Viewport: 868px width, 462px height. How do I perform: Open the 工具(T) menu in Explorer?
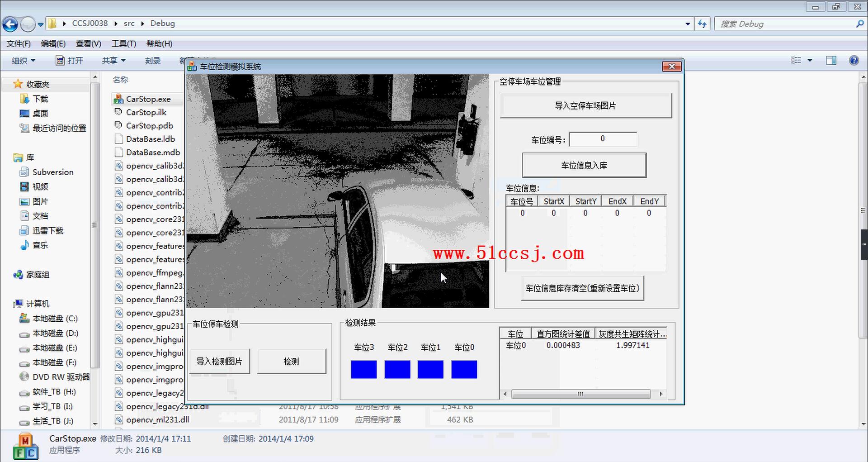[124, 44]
